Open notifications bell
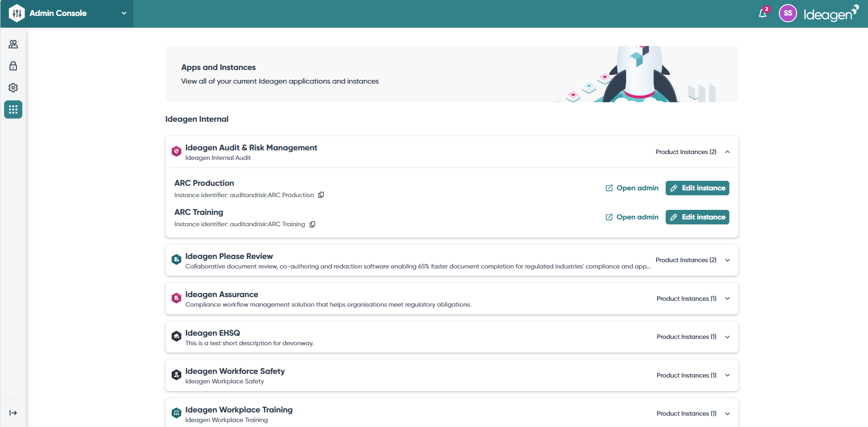The image size is (868, 427). click(x=763, y=14)
